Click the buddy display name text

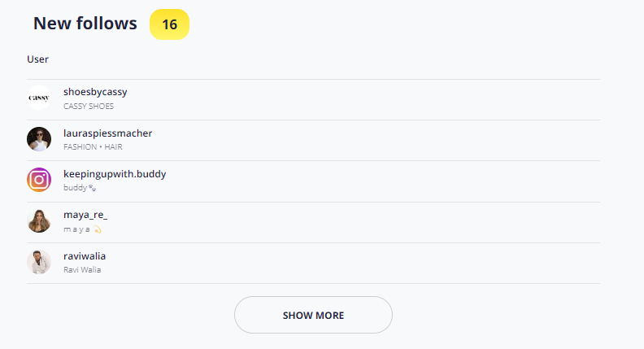pyautogui.click(x=75, y=187)
